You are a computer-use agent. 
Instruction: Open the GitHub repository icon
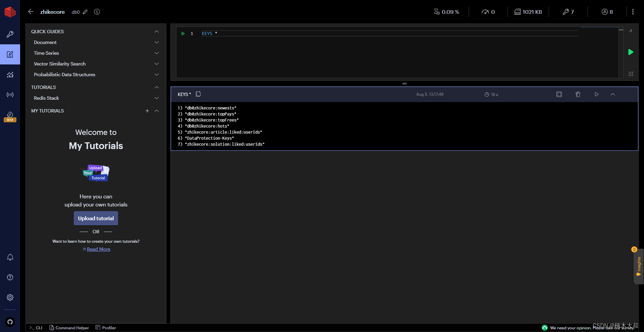tap(10, 322)
